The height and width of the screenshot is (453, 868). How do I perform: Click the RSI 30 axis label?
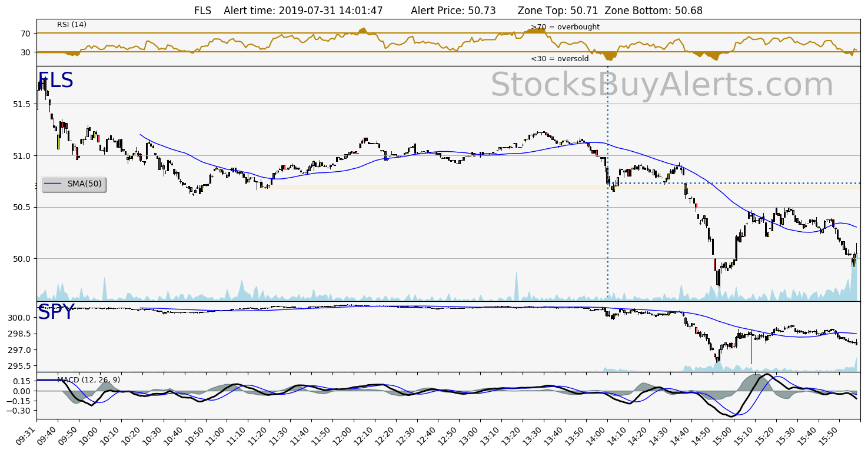25,52
